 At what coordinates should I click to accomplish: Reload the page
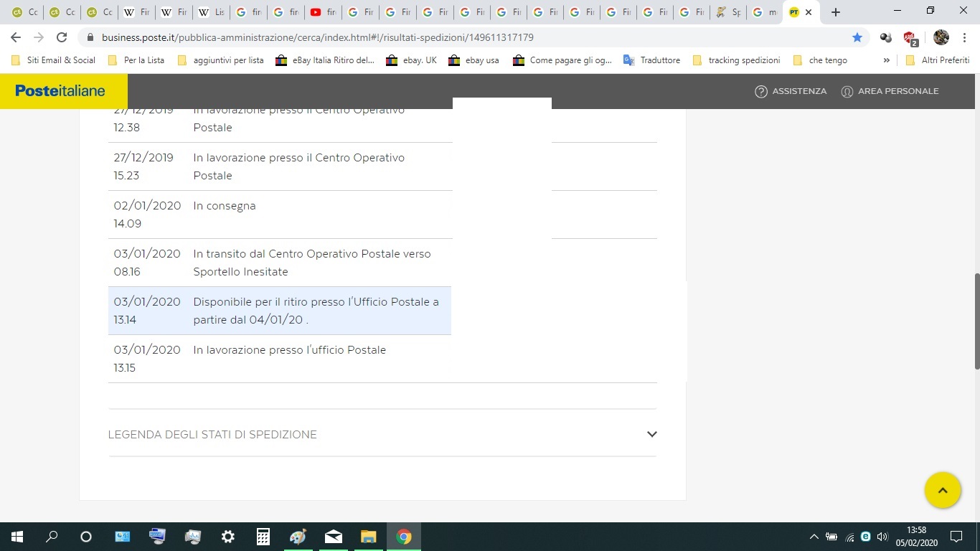62,37
